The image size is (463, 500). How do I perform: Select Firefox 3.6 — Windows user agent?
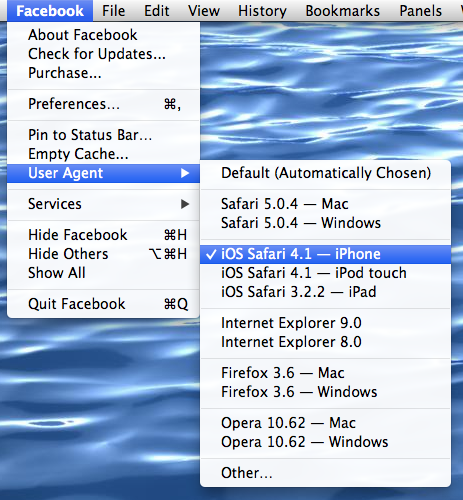[x=325, y=392]
